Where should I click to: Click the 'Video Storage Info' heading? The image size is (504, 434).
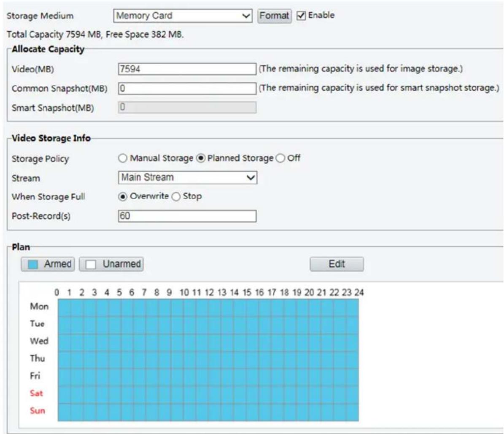(x=51, y=138)
